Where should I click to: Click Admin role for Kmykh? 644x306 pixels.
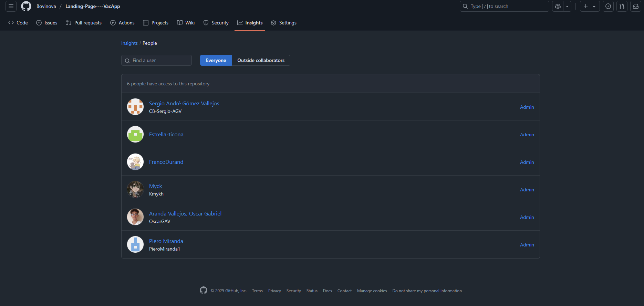[x=527, y=190]
